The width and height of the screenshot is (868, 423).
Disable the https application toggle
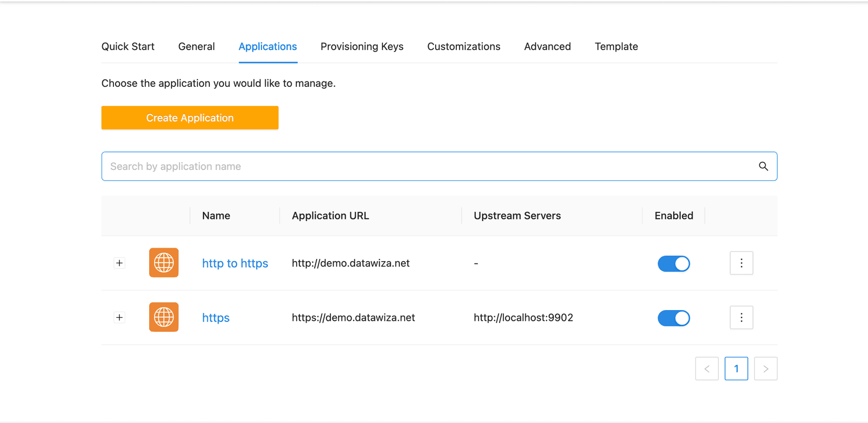674,318
